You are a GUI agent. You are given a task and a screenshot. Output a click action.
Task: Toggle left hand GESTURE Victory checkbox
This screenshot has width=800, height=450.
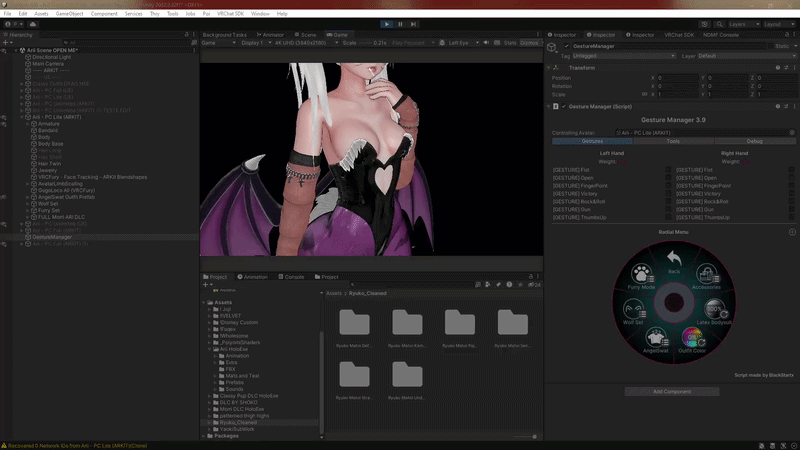pos(668,194)
